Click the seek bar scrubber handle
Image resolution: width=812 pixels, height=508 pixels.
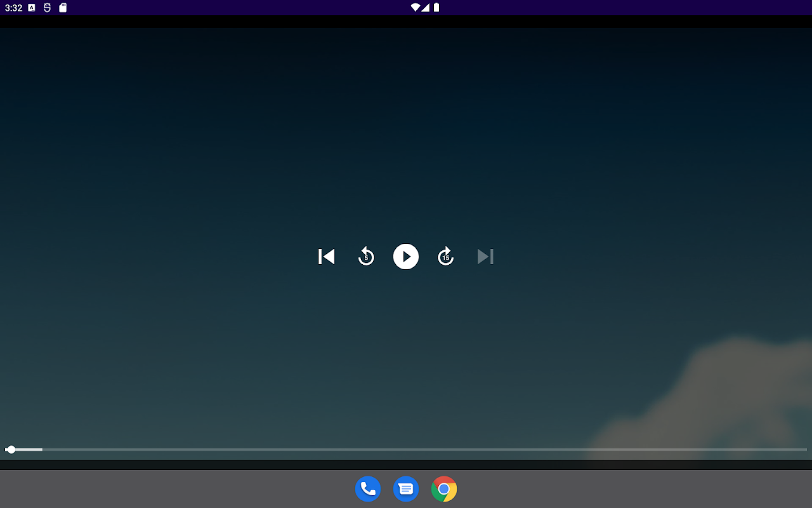[x=11, y=450]
